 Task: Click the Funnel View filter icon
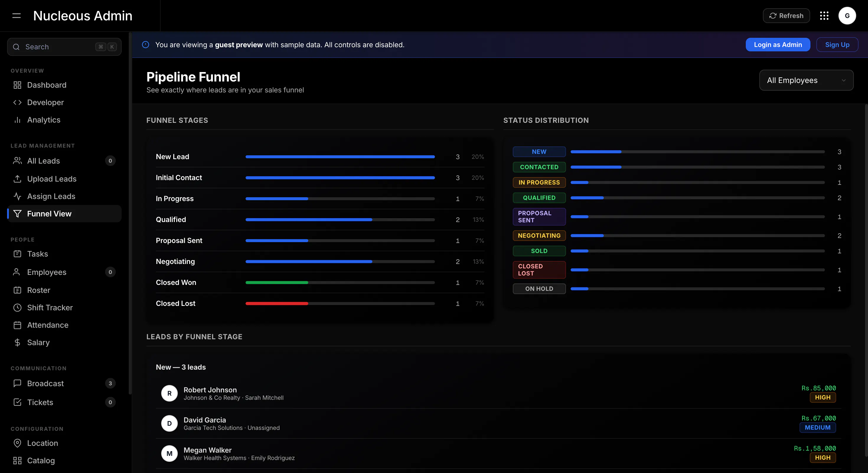click(17, 213)
